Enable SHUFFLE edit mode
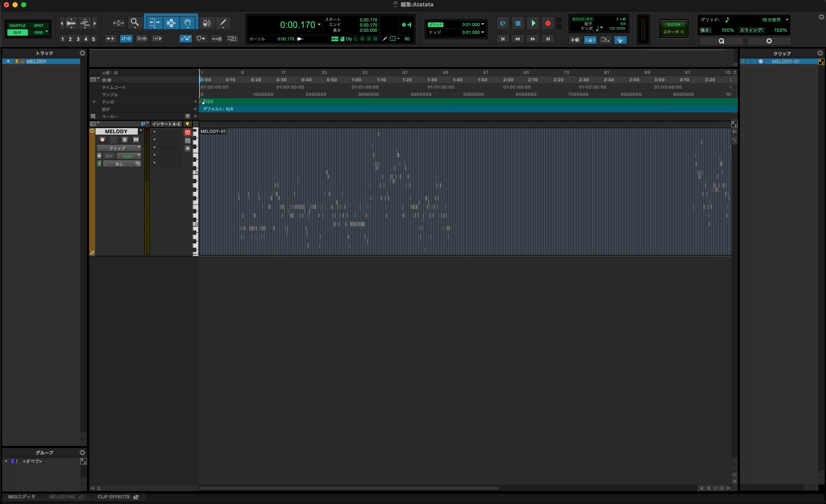Screen dimensions: 826x504 (17, 25)
